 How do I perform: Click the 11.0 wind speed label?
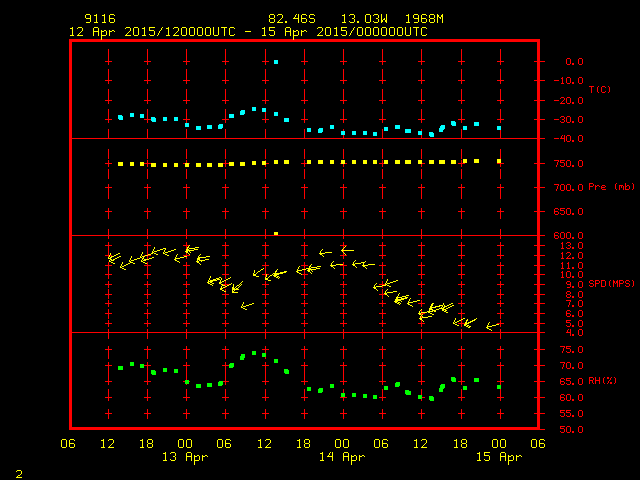coord(572,266)
